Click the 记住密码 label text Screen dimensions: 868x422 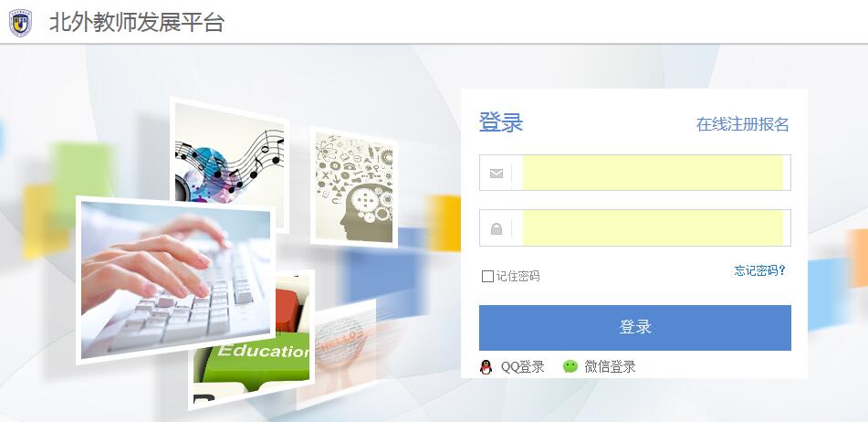[518, 276]
